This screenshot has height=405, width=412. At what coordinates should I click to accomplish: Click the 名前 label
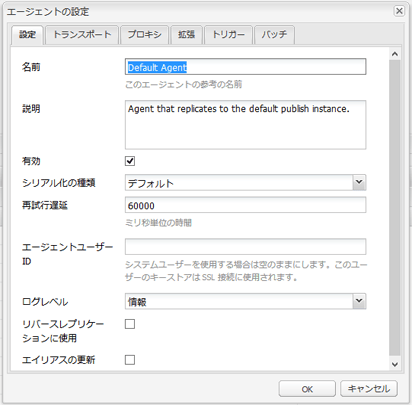click(31, 67)
